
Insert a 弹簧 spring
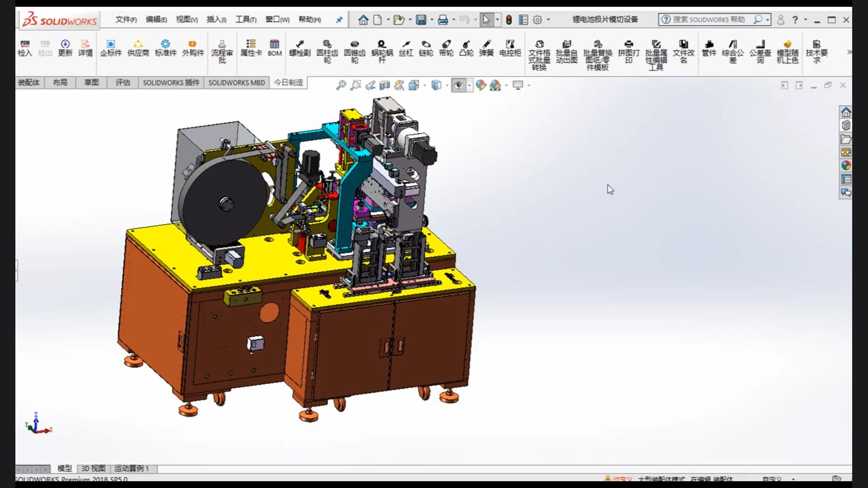pyautogui.click(x=486, y=48)
